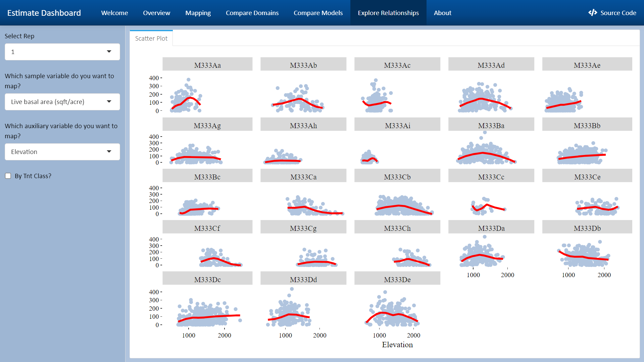Viewport: 644px width, 362px height.
Task: Open the sample variable dropdown
Action: point(62,102)
